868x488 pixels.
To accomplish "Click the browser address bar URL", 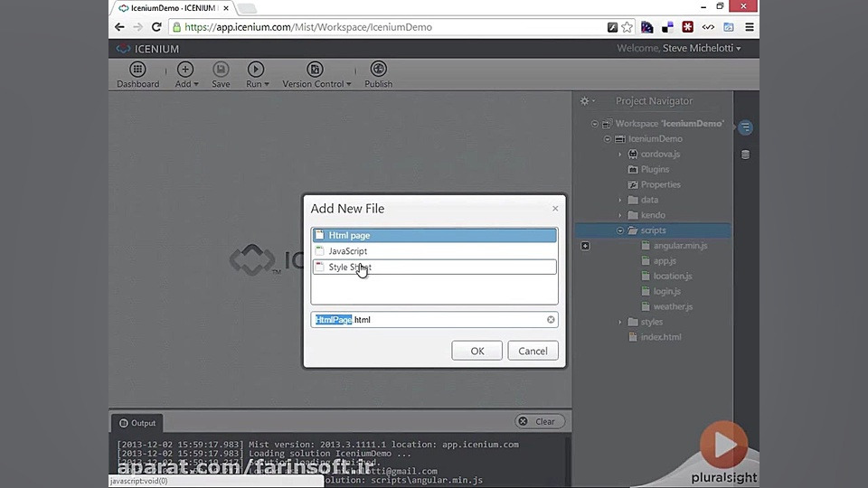I will click(x=308, y=27).
